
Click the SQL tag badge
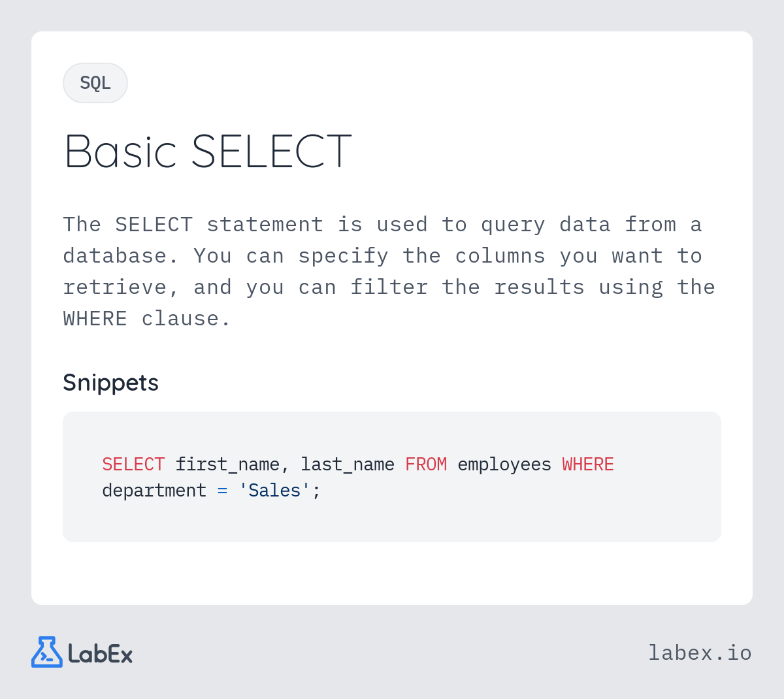pos(95,83)
